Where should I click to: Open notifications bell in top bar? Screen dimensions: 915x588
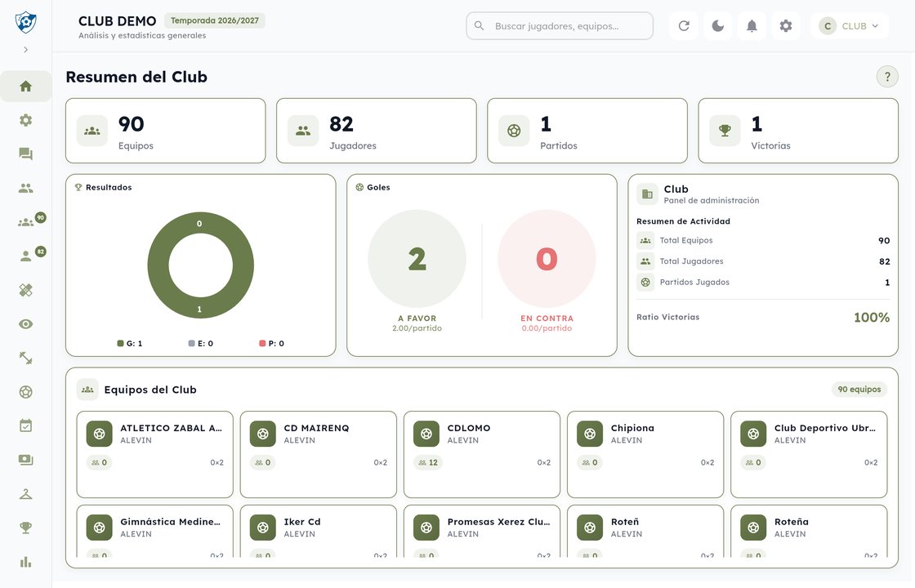pyautogui.click(x=752, y=25)
